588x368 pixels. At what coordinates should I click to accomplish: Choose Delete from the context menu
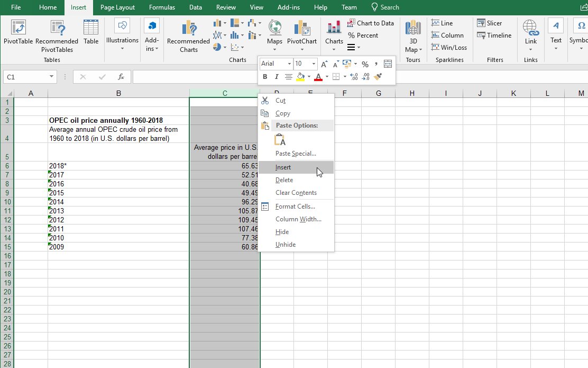(x=296, y=180)
